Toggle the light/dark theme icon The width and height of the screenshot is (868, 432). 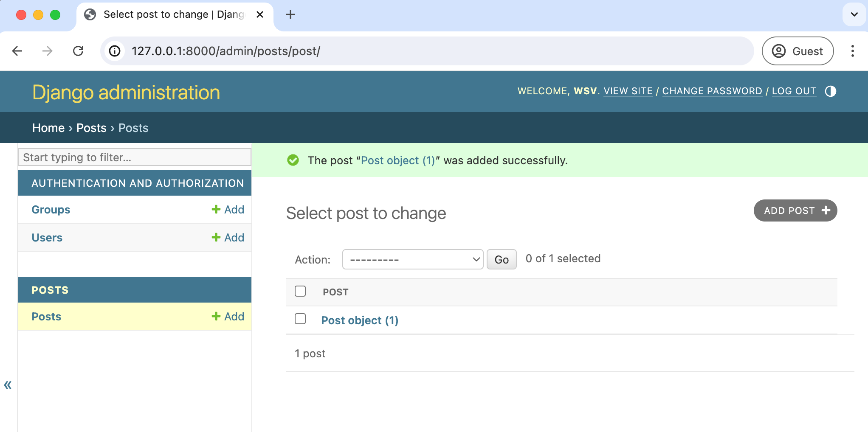(830, 91)
